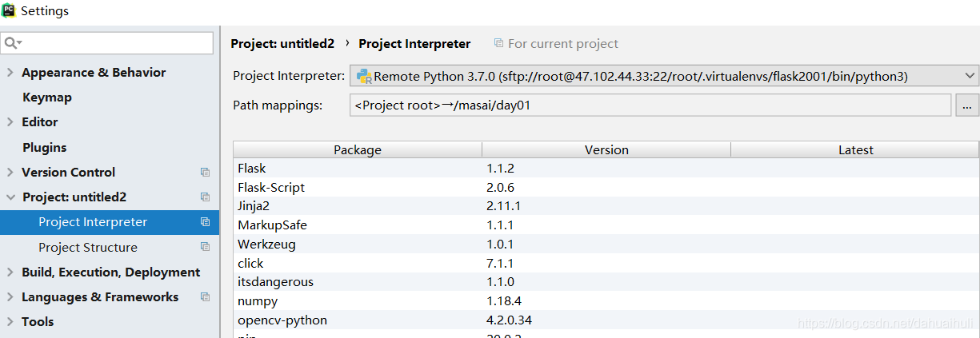The height and width of the screenshot is (338, 980).
Task: Expand the Appearance & Behavior section
Action: point(10,73)
